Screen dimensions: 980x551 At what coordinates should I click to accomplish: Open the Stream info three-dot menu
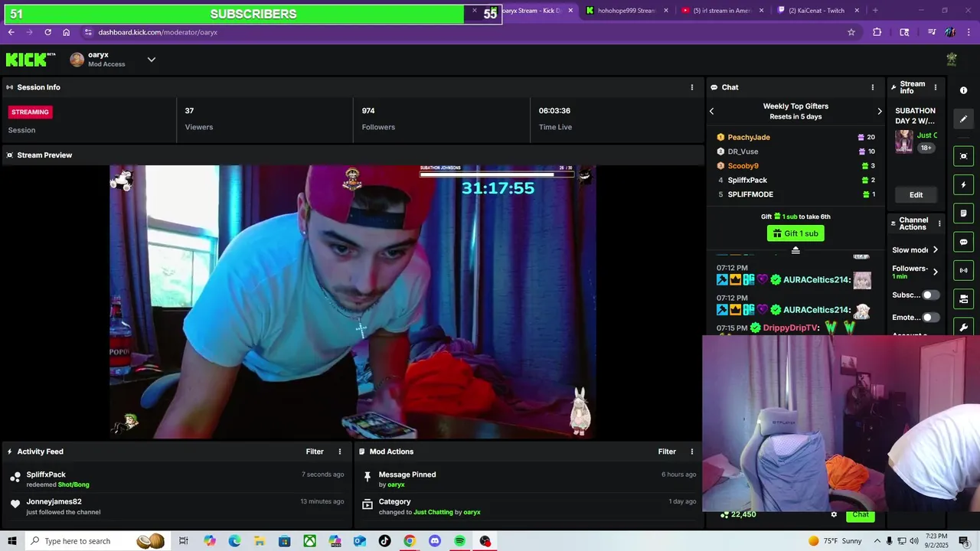coord(935,87)
